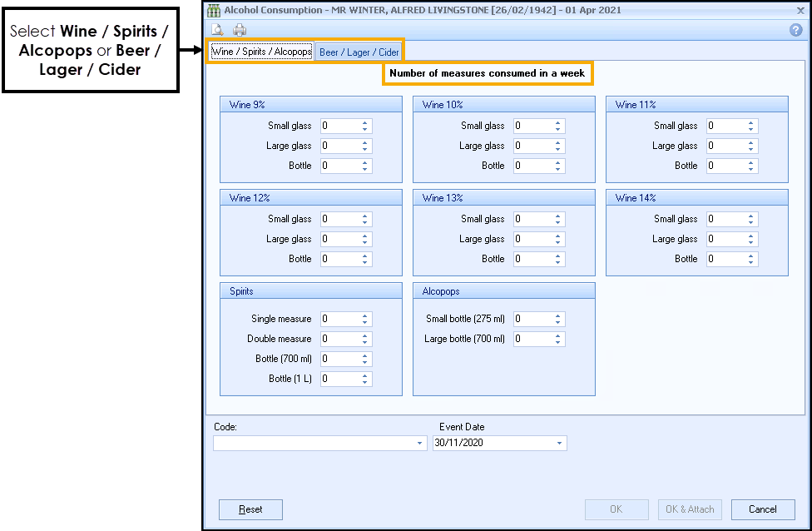Screen dimensions: 812x531
Task: Click the print preview icon
Action: point(218,30)
